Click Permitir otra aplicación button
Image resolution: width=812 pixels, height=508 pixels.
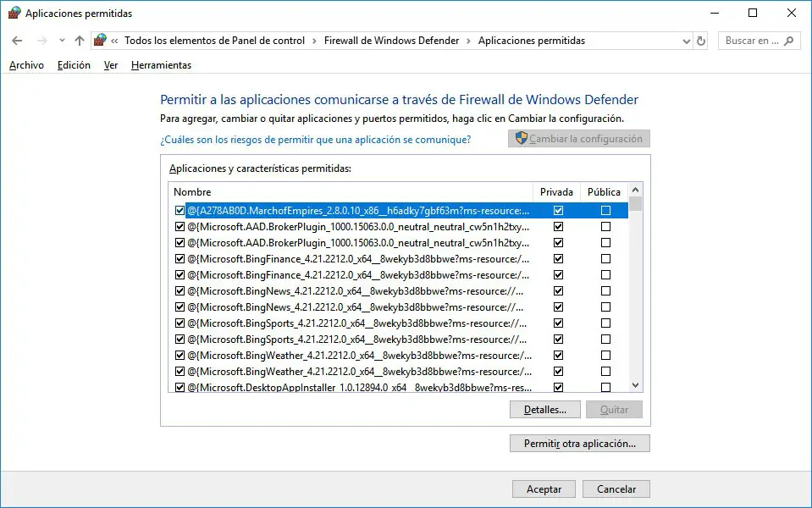tap(579, 444)
